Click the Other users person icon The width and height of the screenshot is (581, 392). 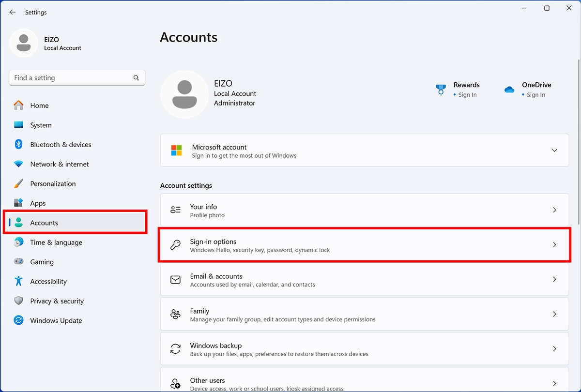click(175, 384)
